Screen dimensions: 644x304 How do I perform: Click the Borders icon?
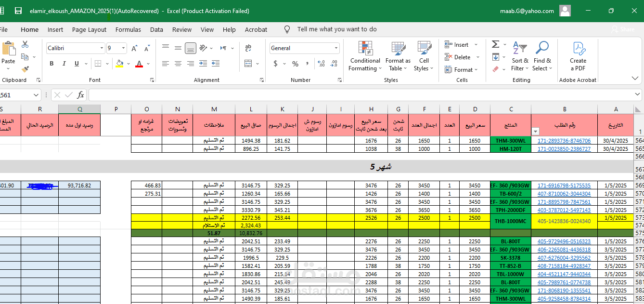(98, 64)
